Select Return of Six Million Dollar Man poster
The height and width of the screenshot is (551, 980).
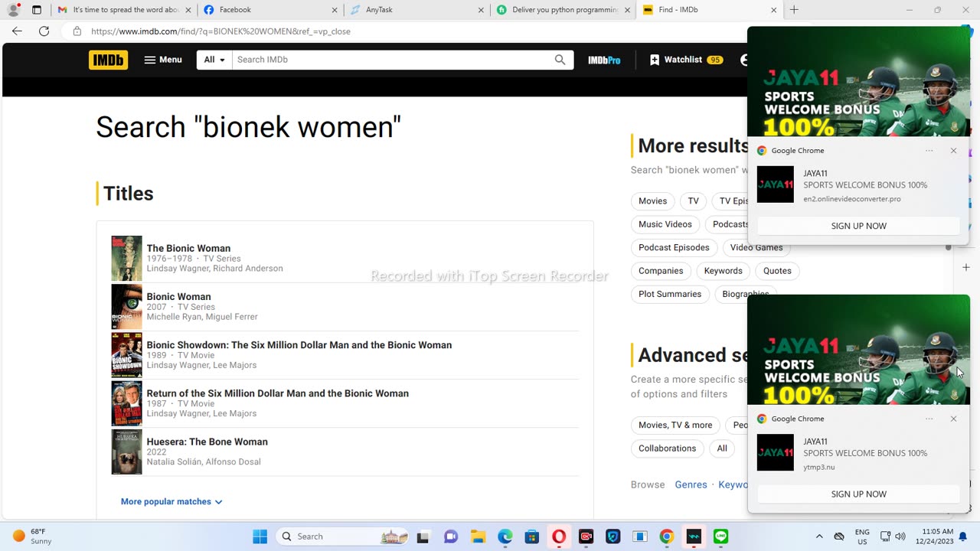tap(127, 403)
